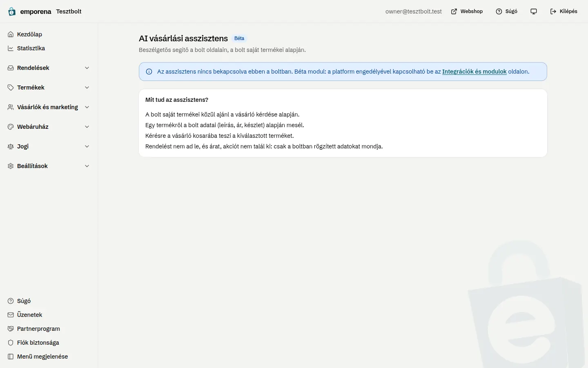
Task: Click the Fiók biztonsága shield icon
Action: coord(11,343)
